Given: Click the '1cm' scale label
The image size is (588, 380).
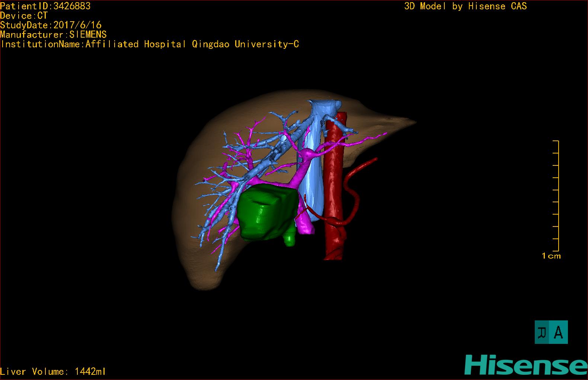Looking at the screenshot, I should [x=551, y=256].
